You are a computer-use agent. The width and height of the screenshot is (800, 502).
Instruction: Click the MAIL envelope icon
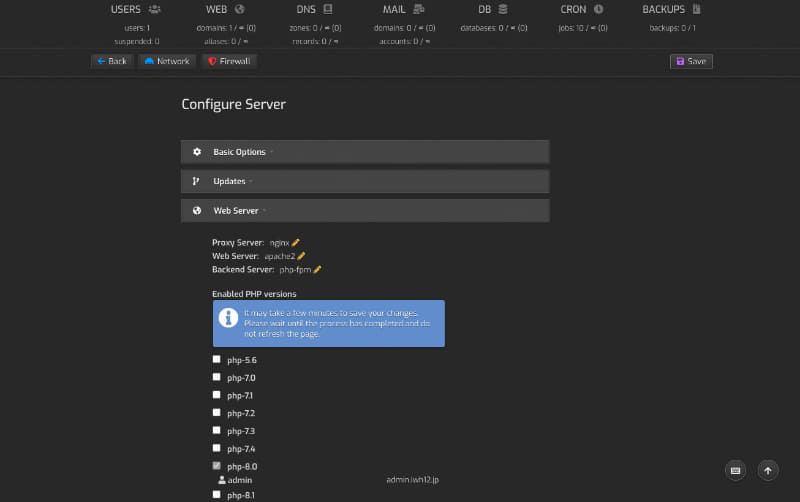click(x=418, y=9)
